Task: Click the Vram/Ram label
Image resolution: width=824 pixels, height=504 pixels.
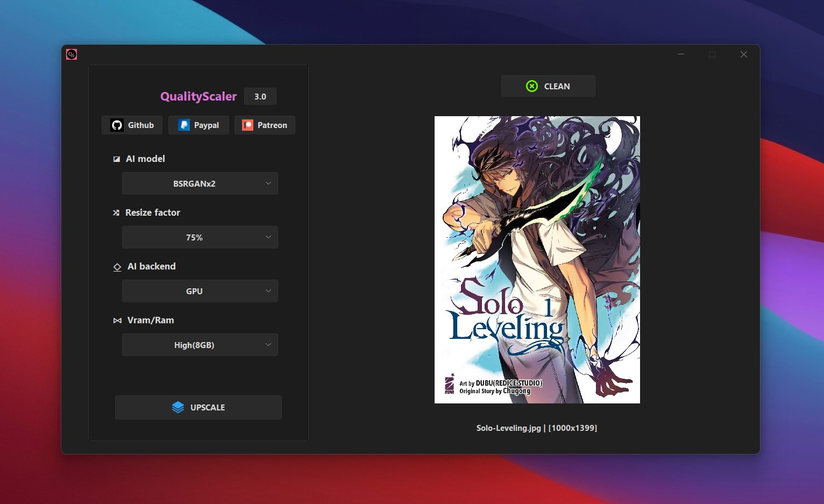Action: click(x=151, y=320)
